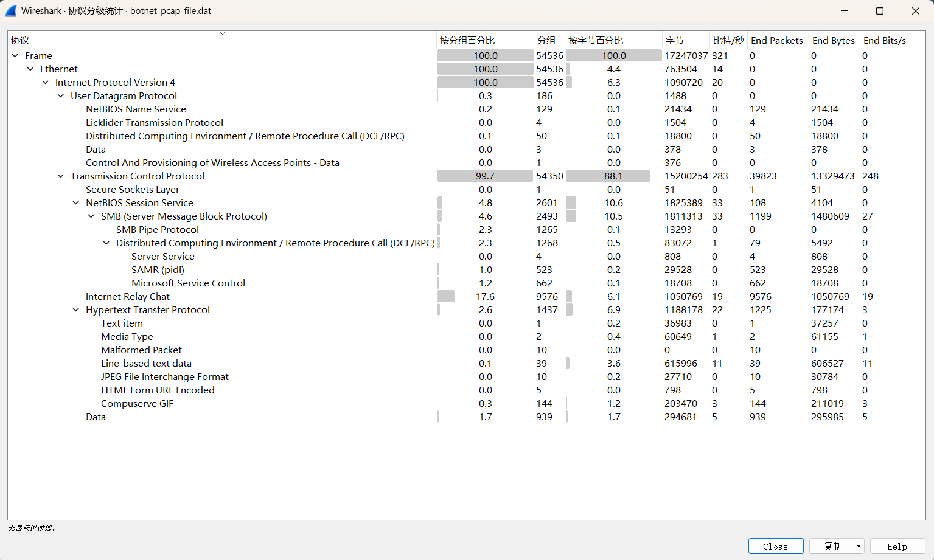Sort by End Bits/s column header
This screenshot has width=934, height=560.
point(892,41)
